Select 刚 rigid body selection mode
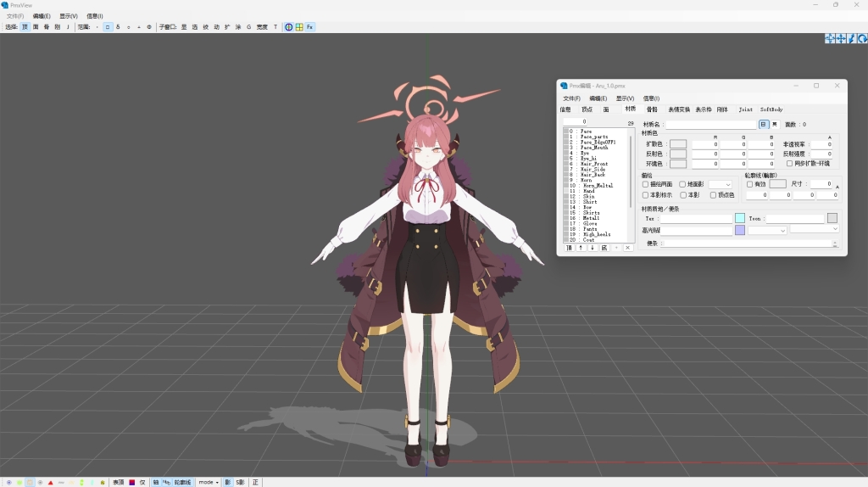 coord(57,26)
